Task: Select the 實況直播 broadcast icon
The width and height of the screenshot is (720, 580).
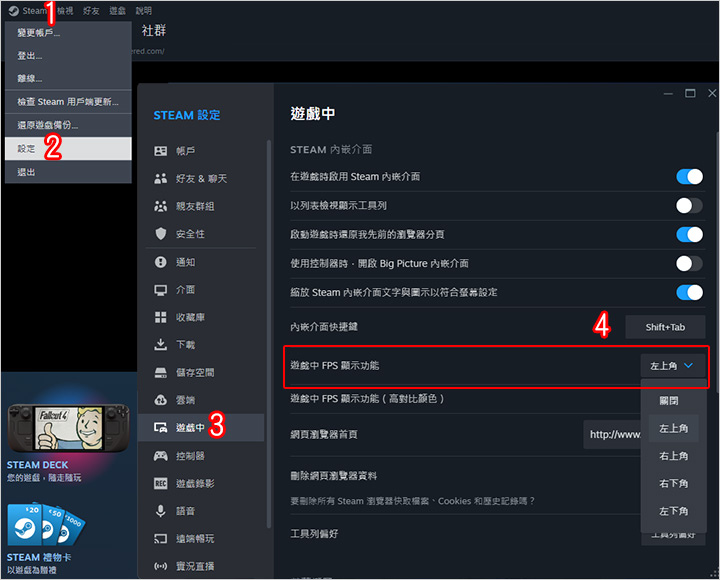Action: (161, 566)
